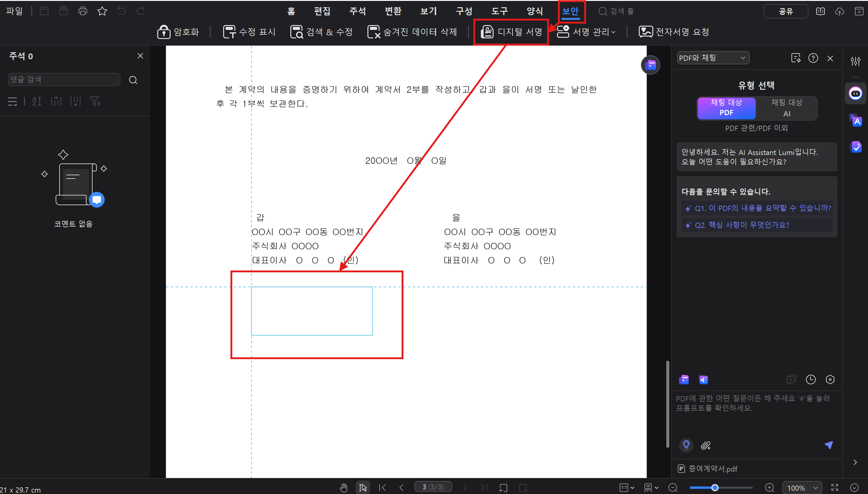
Task: Click the comment filter funnel icon
Action: tap(95, 101)
